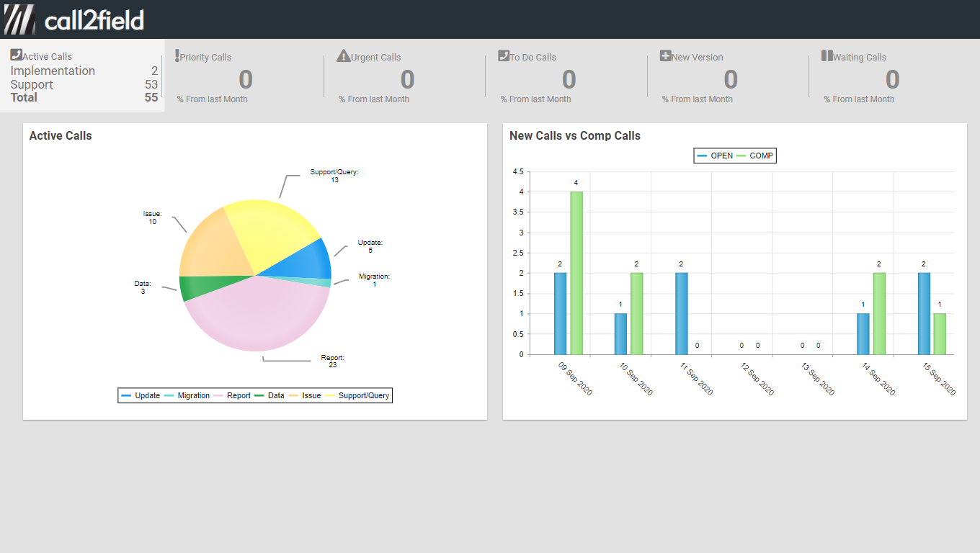This screenshot has width=980, height=553.
Task: Click the 'Active Calls' chart heading
Action: click(61, 135)
